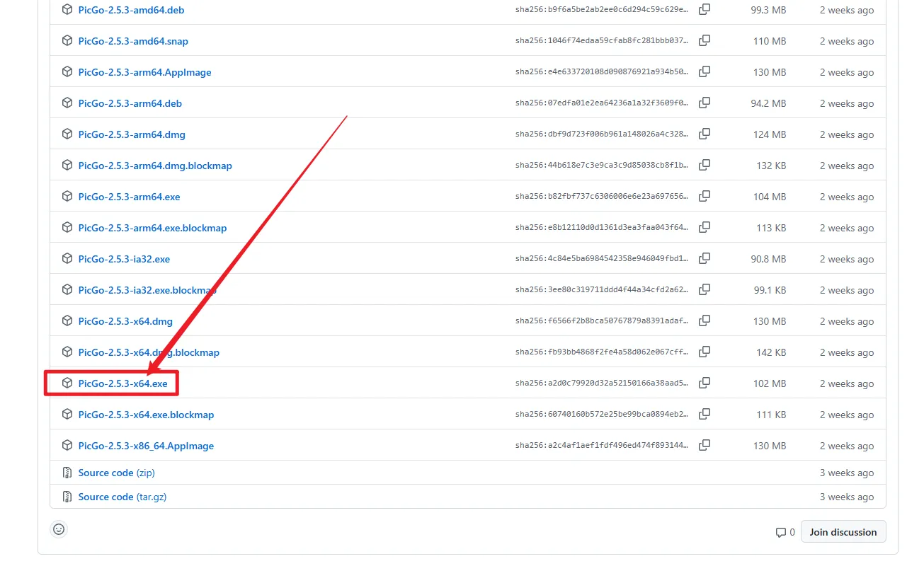The image size is (924, 566).
Task: Open PicGo-2.5.3-arm64.dmg.blockmap link
Action: (x=155, y=166)
